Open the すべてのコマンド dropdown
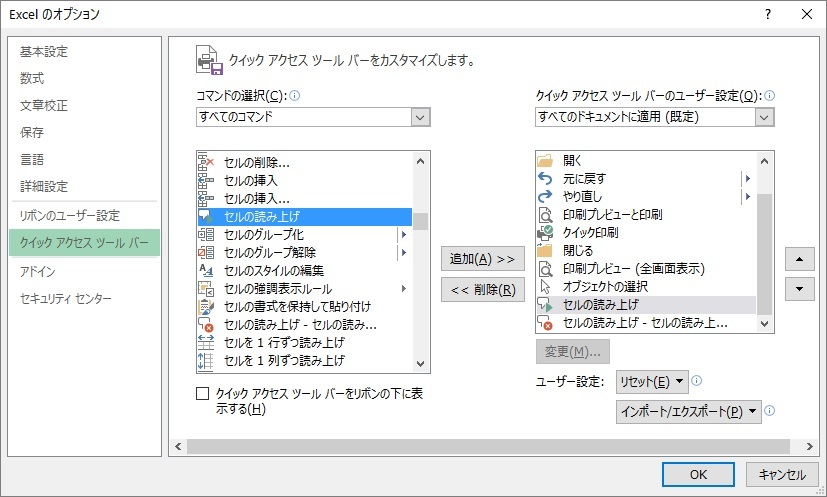This screenshot has width=827, height=497. pyautogui.click(x=420, y=117)
